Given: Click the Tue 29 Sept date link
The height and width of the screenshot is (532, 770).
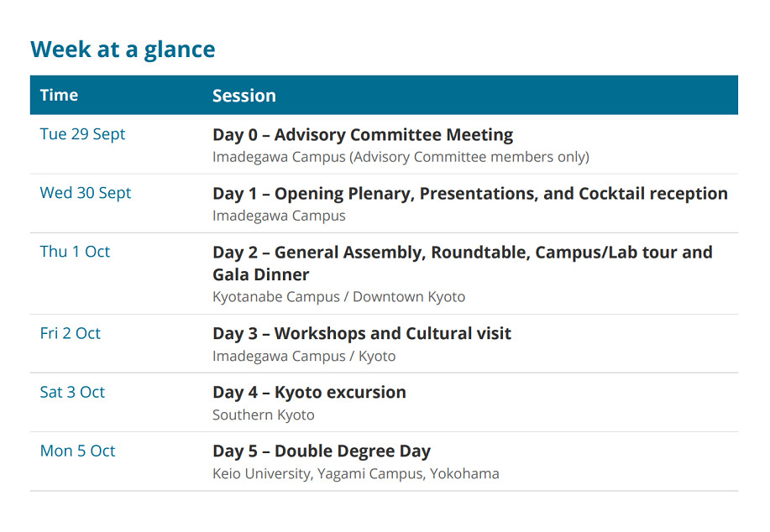Looking at the screenshot, I should tap(82, 134).
